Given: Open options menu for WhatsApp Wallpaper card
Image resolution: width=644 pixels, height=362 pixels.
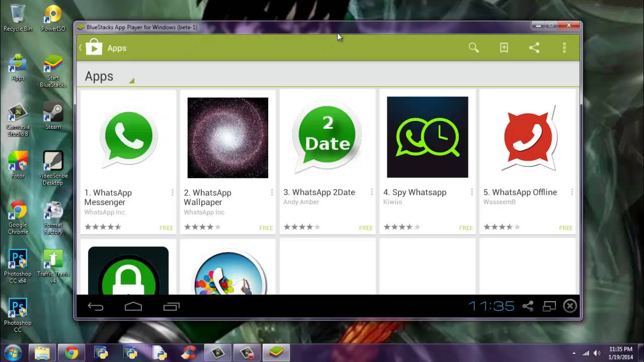Looking at the screenshot, I should (272, 193).
